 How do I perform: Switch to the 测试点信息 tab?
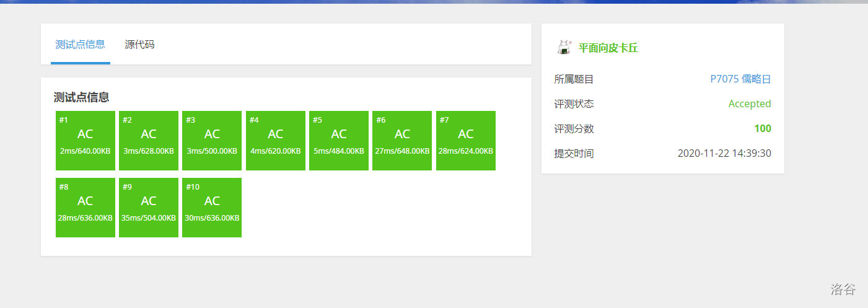pos(80,45)
